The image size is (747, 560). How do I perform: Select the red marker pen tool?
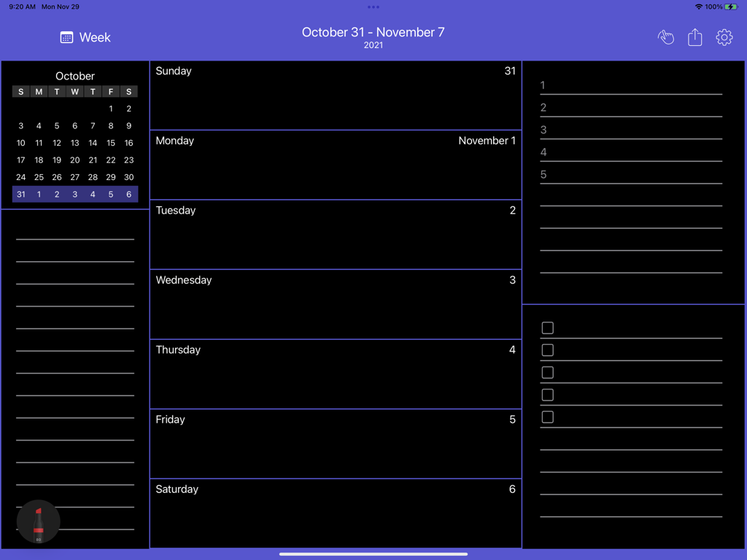(x=38, y=521)
